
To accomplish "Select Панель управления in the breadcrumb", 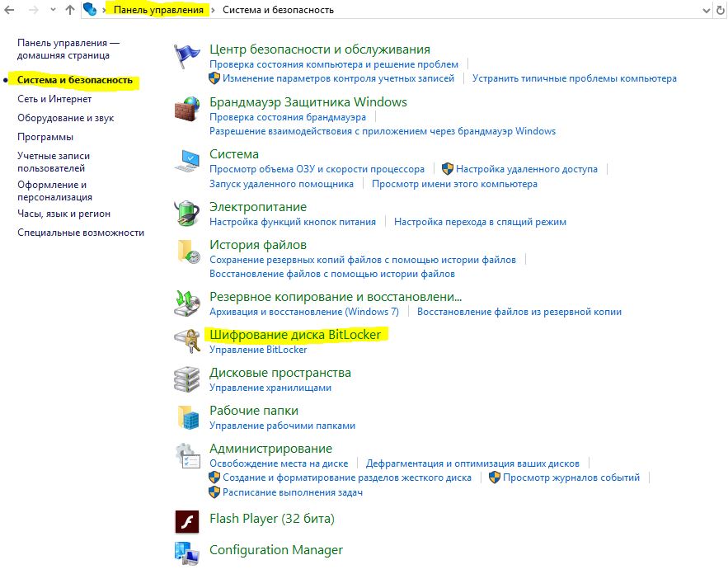I will [x=158, y=10].
